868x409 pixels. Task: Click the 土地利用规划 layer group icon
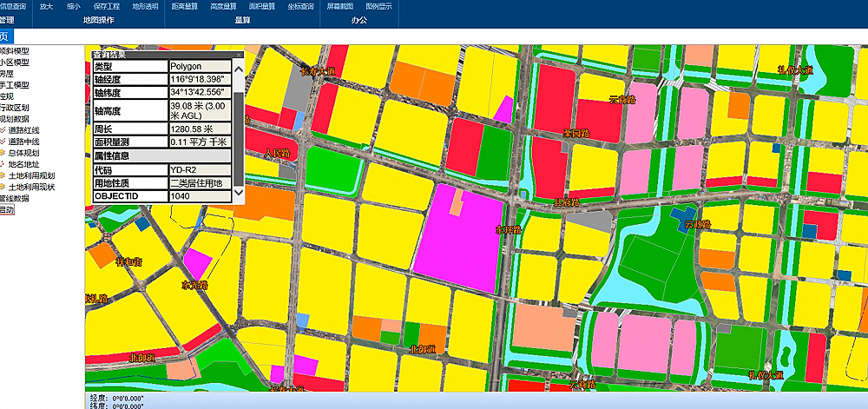[3, 175]
